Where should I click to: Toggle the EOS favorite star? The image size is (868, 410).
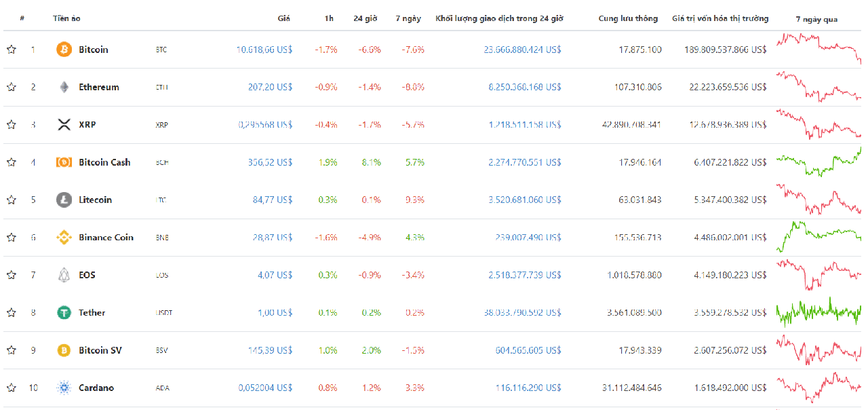click(12, 275)
